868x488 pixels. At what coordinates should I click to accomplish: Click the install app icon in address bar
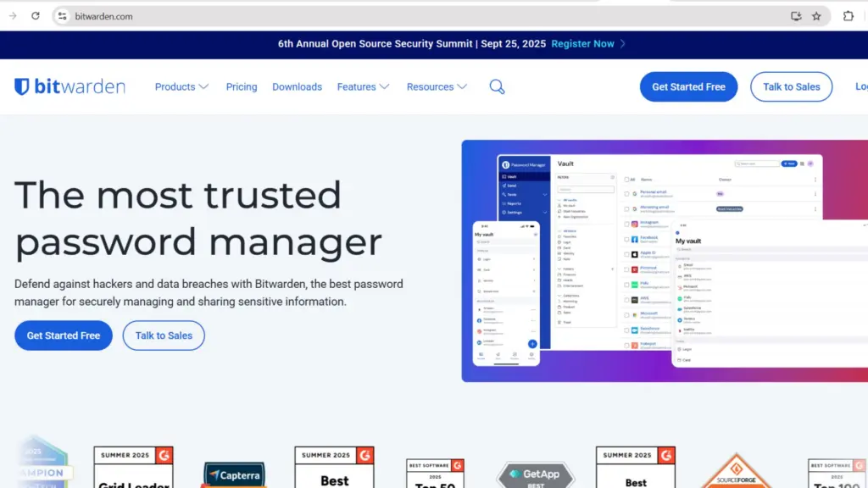[796, 16]
